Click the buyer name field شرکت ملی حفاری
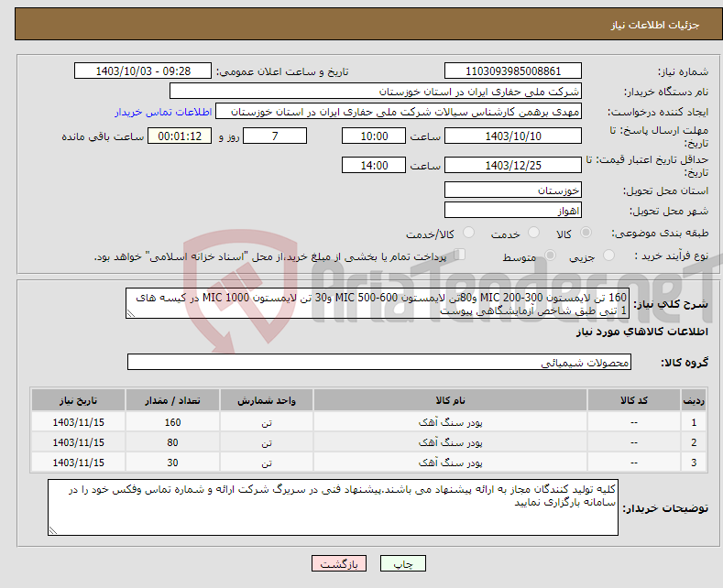This screenshot has height=588, width=723. click(376, 92)
